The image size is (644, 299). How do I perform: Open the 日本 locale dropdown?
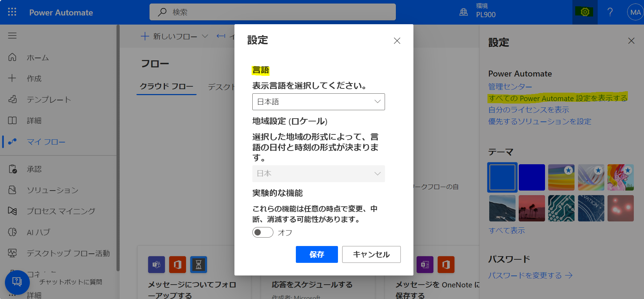(319, 174)
